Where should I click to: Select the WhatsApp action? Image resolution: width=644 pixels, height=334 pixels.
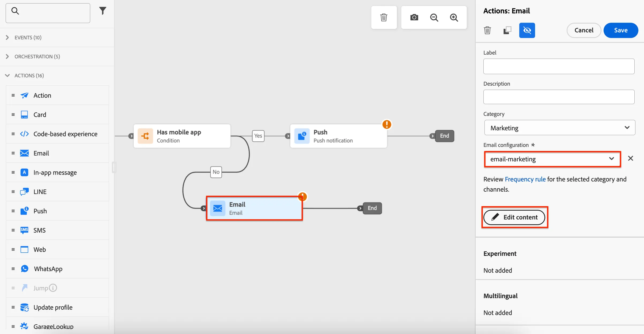point(57,269)
